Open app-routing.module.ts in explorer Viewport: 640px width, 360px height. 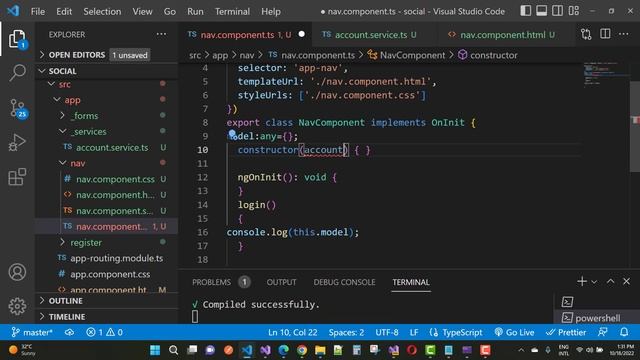[107, 258]
